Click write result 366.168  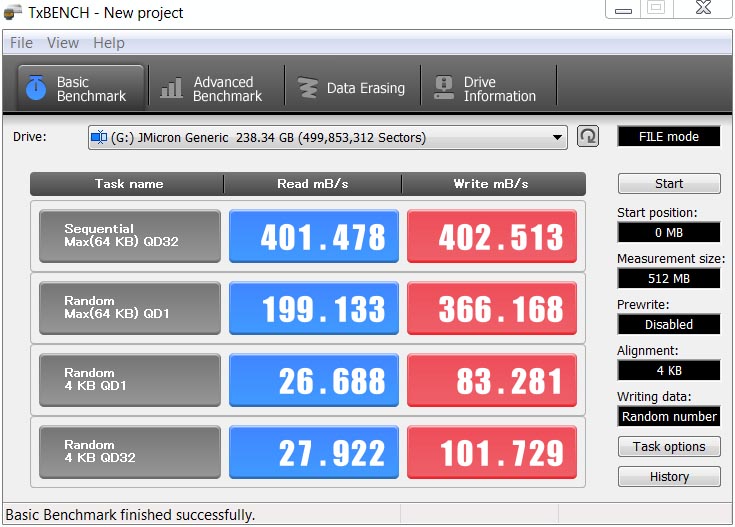pyautogui.click(x=492, y=308)
